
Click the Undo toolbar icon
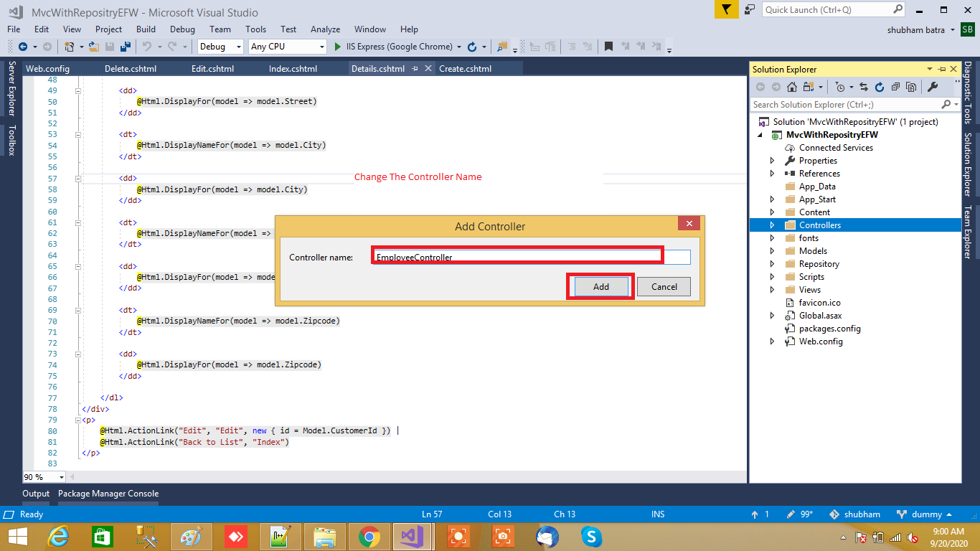point(146,47)
